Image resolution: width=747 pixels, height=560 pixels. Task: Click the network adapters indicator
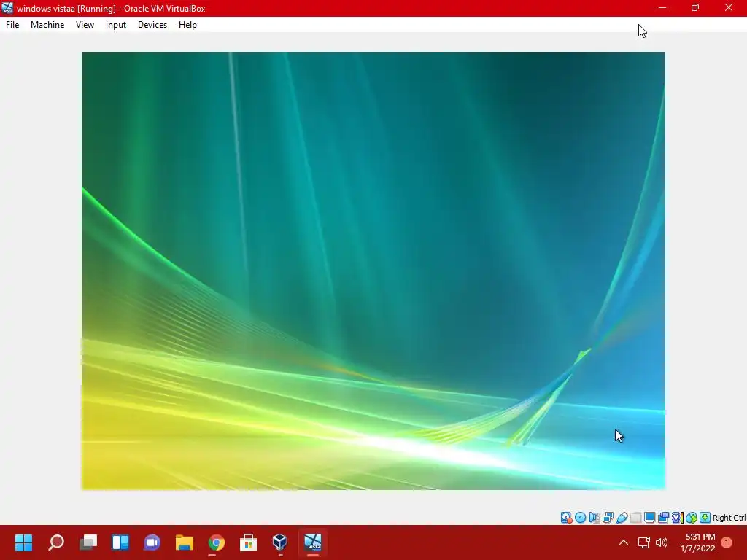(608, 518)
